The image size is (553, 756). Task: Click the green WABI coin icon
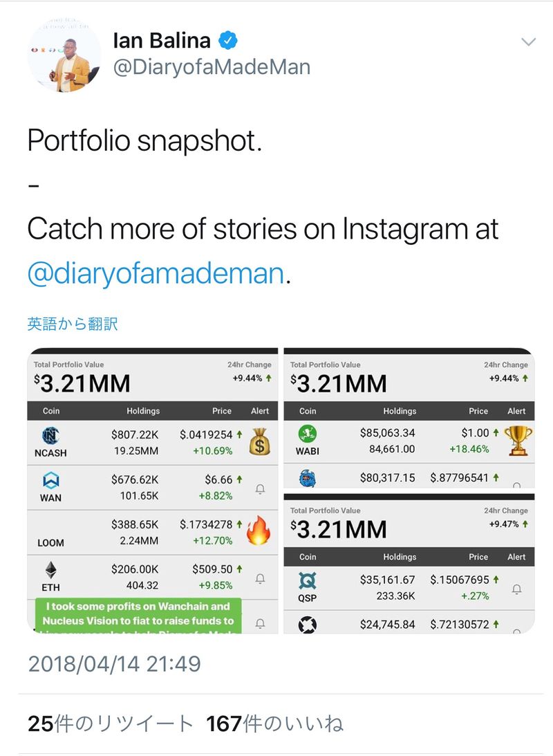pyautogui.click(x=308, y=434)
